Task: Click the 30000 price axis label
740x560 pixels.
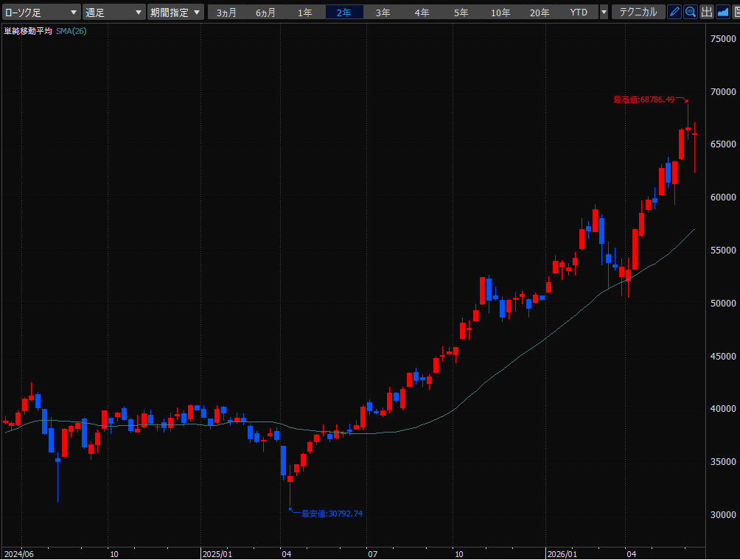Action: 723,515
